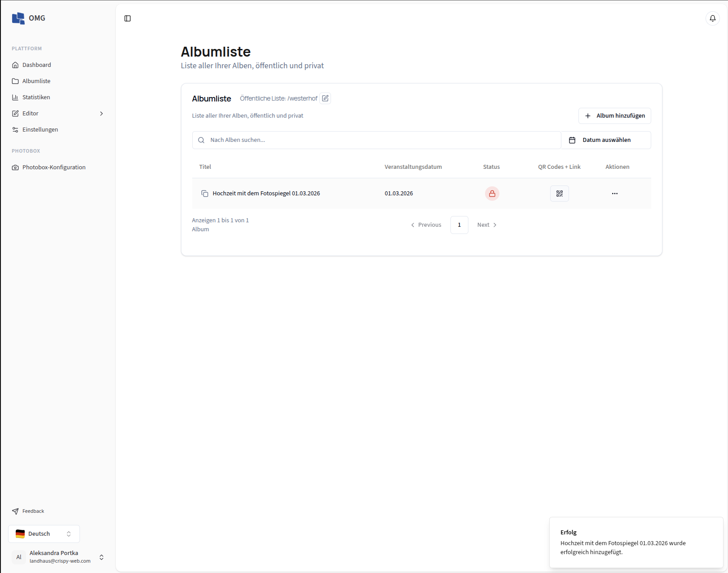The height and width of the screenshot is (573, 728).
Task: Go to Next page
Action: [x=487, y=225]
